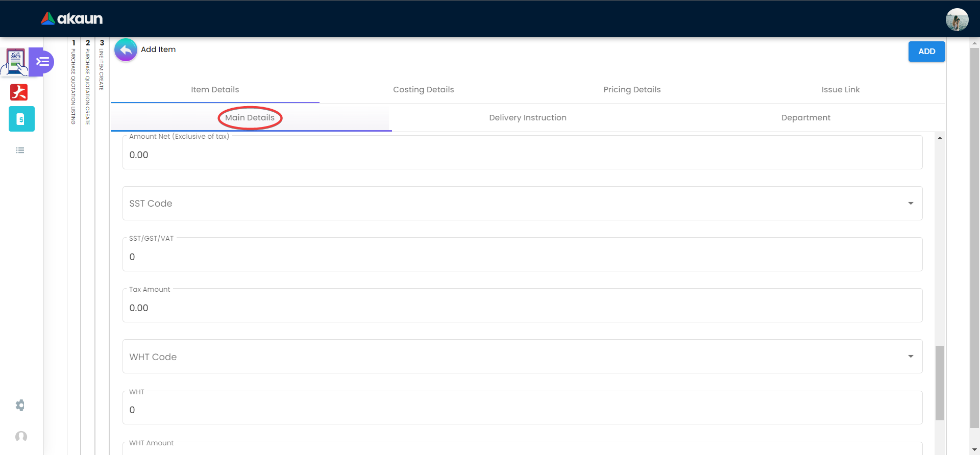The width and height of the screenshot is (980, 455).
Task: Click the inner scrollbar up arrow
Action: coord(940,138)
